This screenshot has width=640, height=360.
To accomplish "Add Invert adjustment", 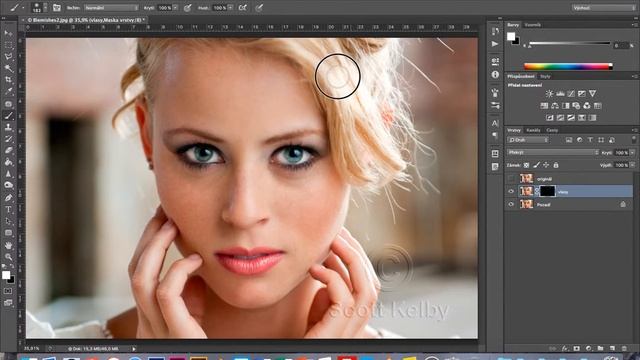I will pyautogui.click(x=550, y=118).
